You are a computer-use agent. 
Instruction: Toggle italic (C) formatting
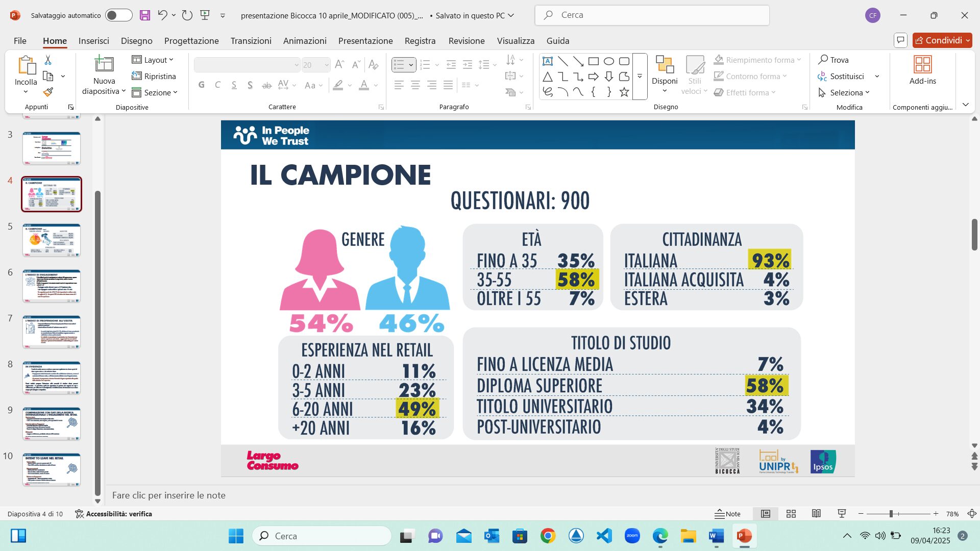pyautogui.click(x=218, y=85)
